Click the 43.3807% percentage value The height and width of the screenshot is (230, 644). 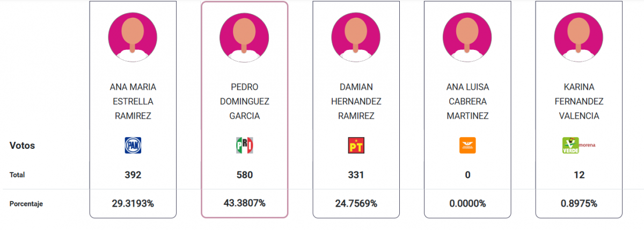point(244,203)
